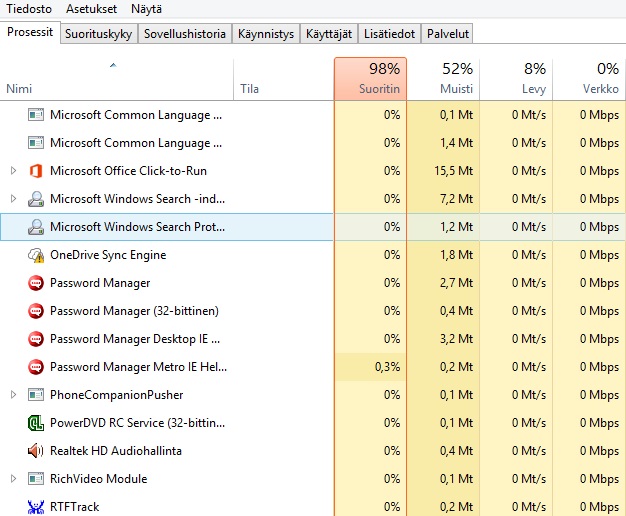626x516 pixels.
Task: Sort by the 98% Suoritin column header
Action: point(370,79)
